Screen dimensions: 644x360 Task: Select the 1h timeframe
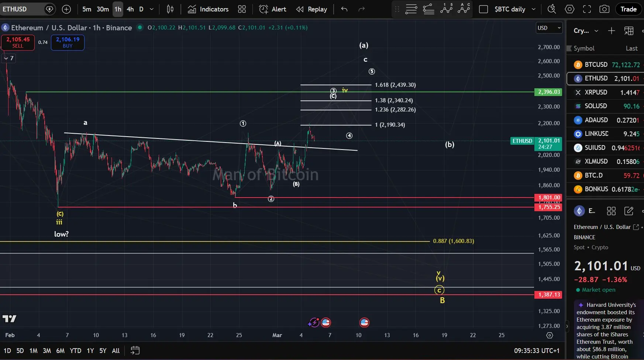coord(118,9)
